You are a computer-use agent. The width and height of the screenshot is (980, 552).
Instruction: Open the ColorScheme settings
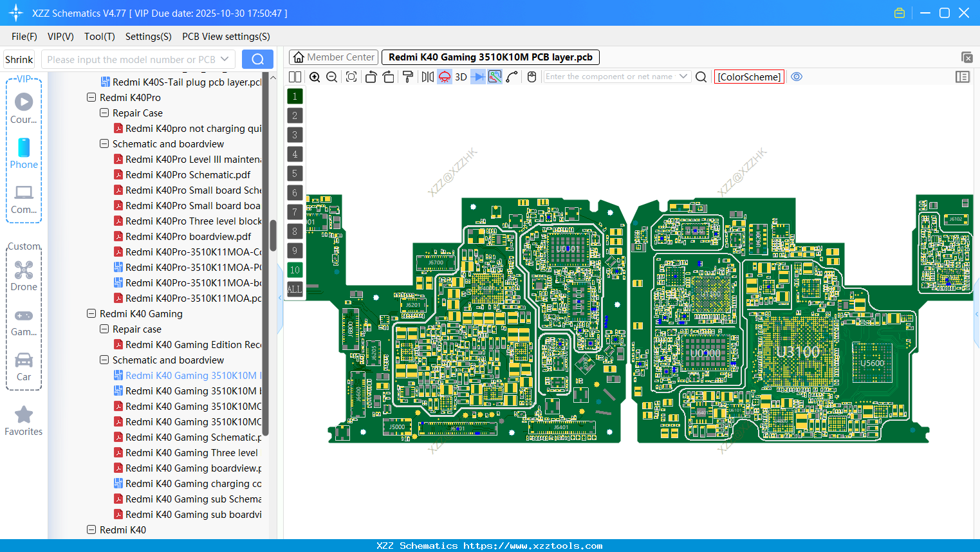click(x=749, y=77)
